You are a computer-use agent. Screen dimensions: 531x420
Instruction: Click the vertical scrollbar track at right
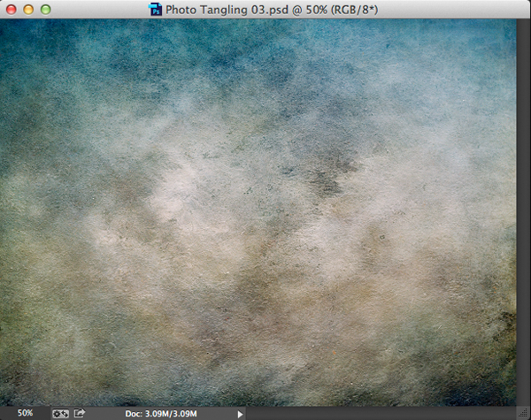[524, 212]
